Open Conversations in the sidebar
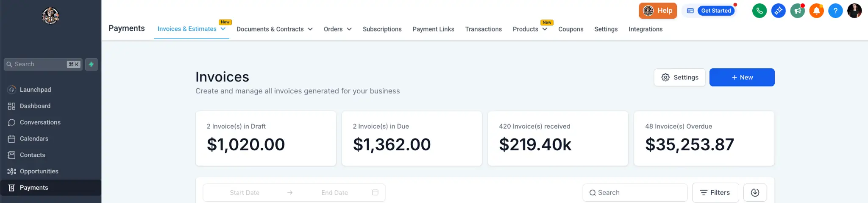 [40, 122]
